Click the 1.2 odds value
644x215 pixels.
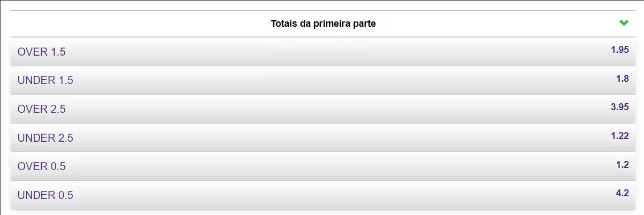(x=622, y=164)
